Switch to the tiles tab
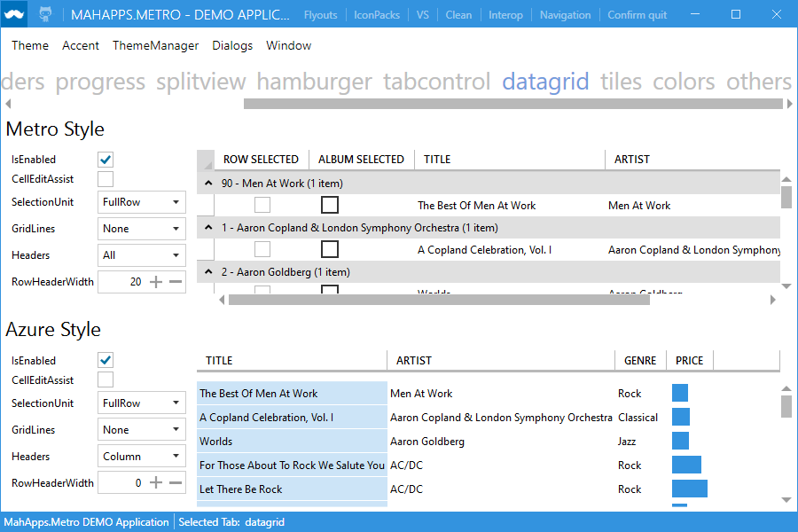This screenshot has width=798, height=532. [620, 81]
